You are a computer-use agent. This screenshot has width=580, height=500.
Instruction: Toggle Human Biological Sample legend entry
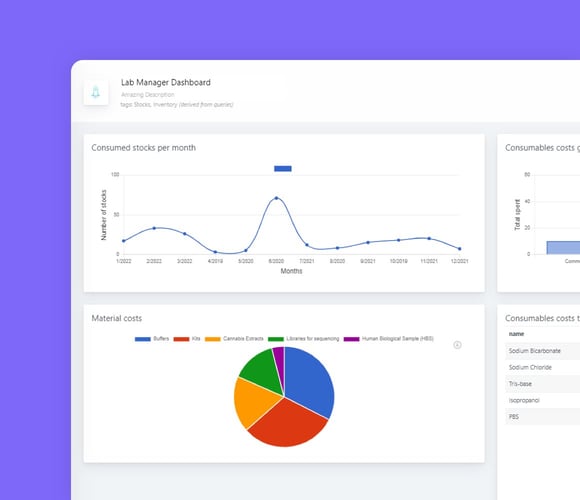[x=388, y=339]
